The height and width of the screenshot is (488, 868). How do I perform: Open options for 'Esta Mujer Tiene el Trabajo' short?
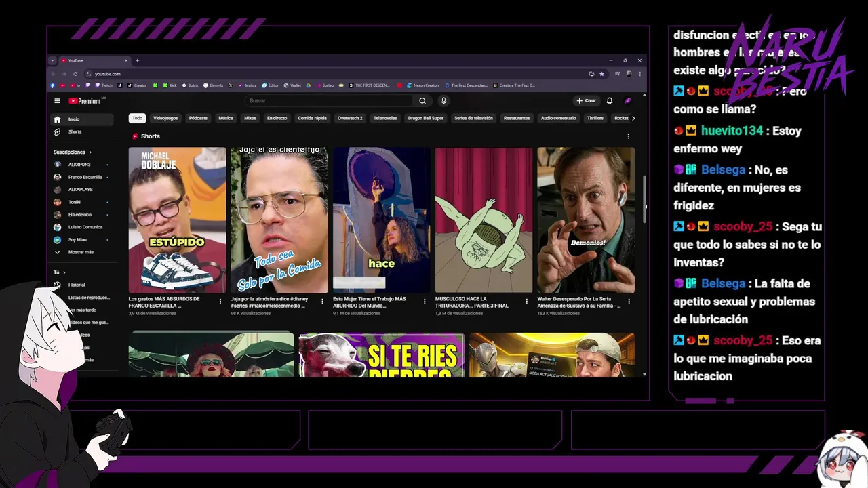click(425, 301)
